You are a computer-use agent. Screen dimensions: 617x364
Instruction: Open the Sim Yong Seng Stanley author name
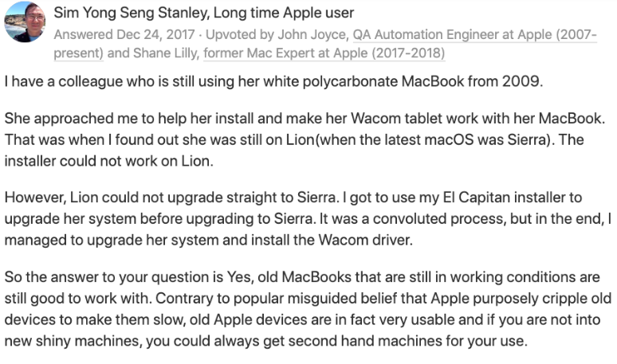tap(130, 13)
